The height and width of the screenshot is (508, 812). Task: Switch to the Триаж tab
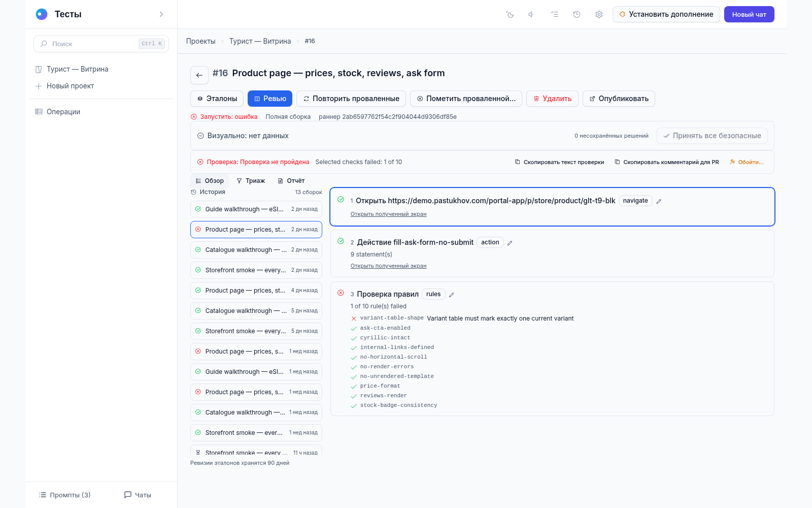tap(251, 181)
